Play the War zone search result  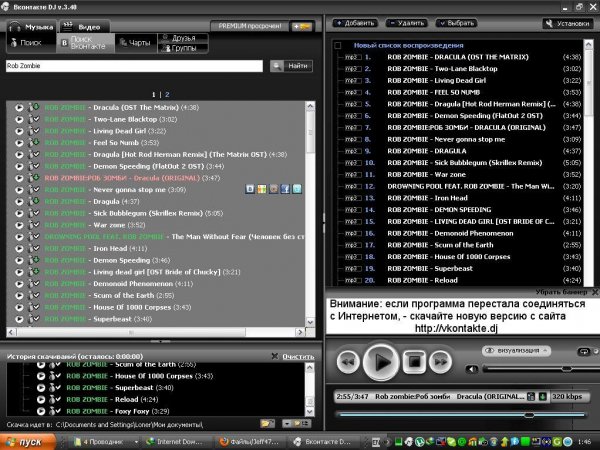19,225
